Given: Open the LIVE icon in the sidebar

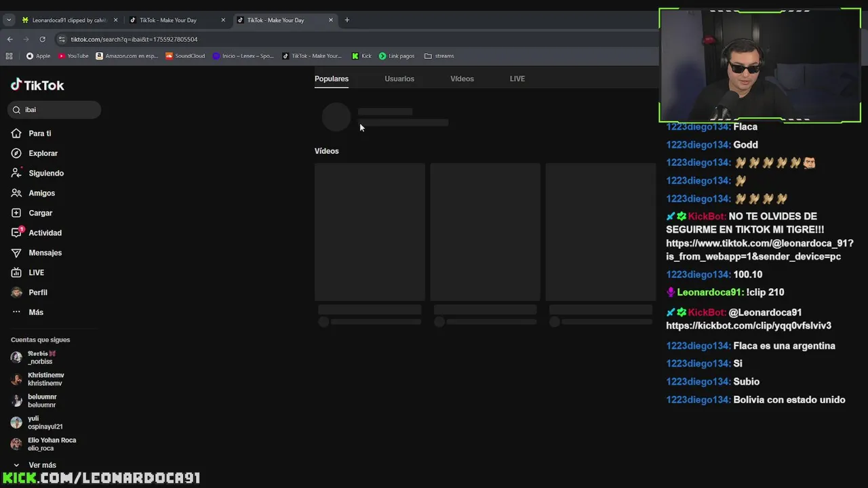Looking at the screenshot, I should click(16, 272).
